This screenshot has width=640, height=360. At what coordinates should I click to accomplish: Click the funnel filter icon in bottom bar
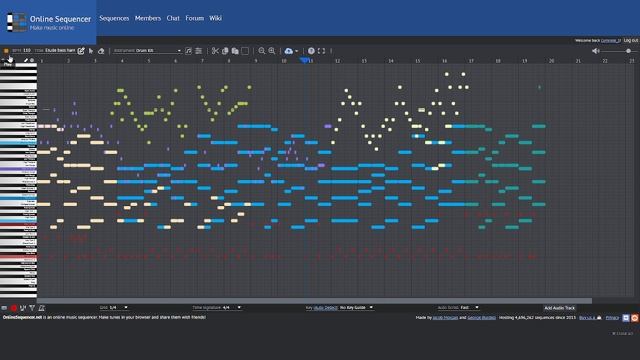(x=32, y=308)
